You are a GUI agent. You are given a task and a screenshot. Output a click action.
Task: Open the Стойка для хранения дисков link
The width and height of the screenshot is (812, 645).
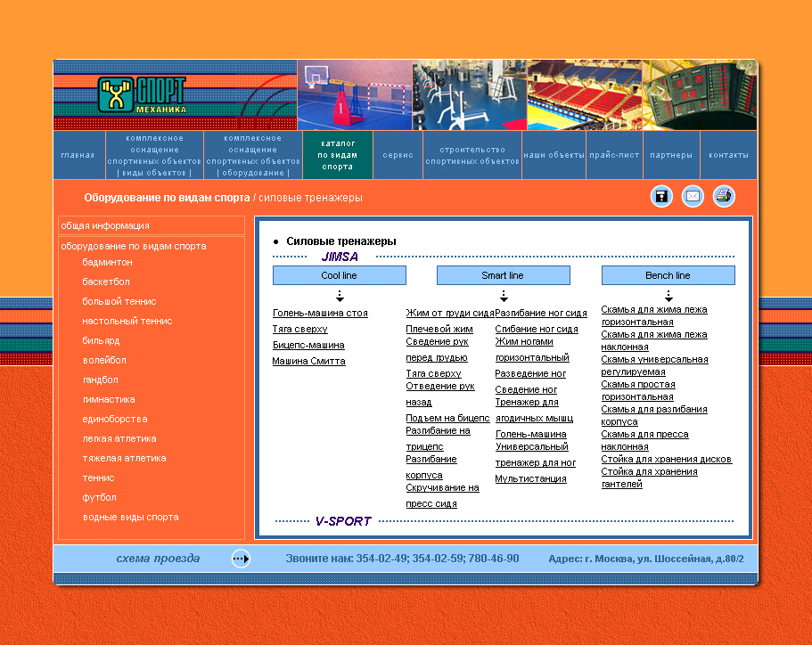[x=666, y=459]
